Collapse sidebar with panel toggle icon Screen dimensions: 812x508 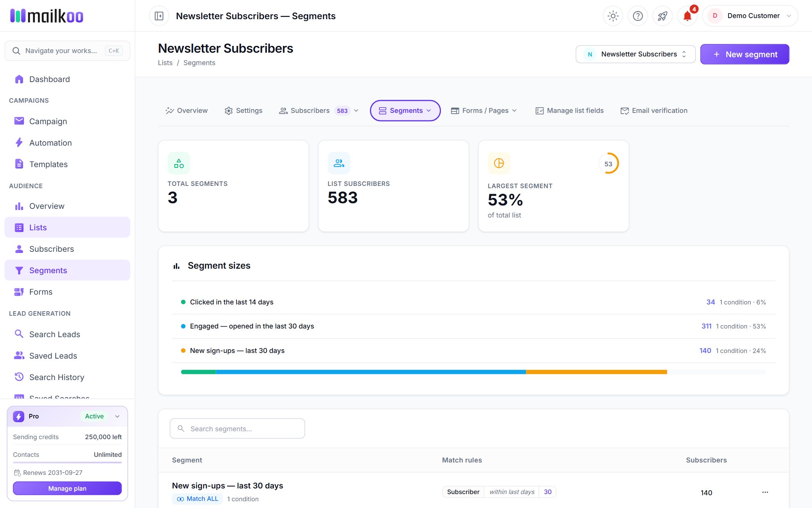point(159,16)
